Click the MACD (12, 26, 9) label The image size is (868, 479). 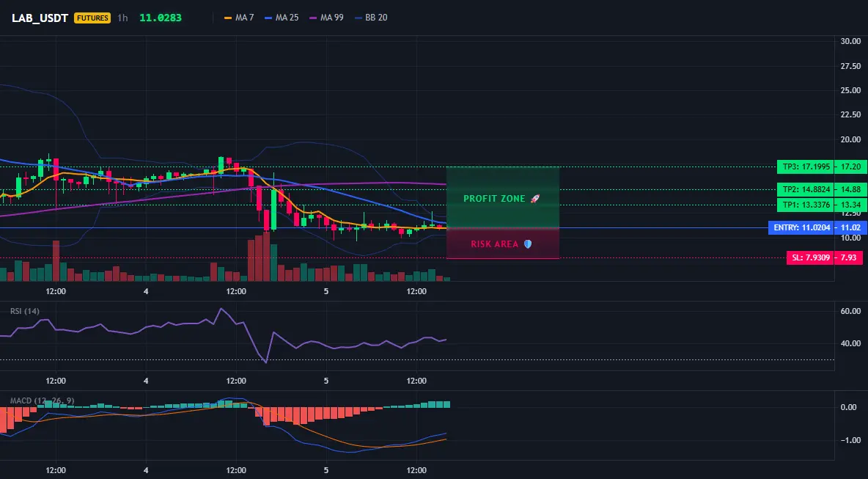click(x=42, y=401)
